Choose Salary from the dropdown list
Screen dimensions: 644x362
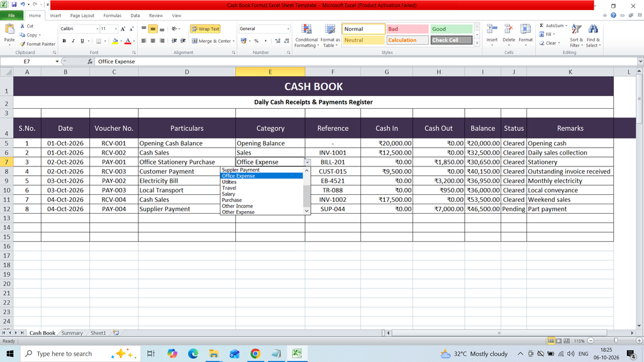point(262,194)
